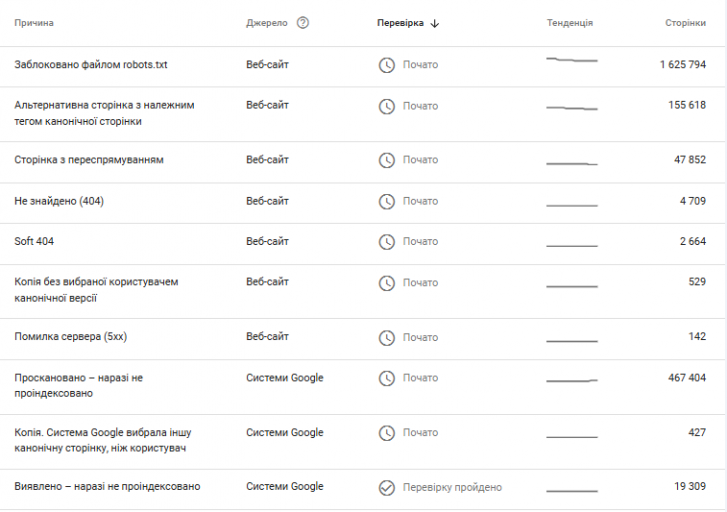Open Альтернативна сторінка з належним тегом row
The image size is (727, 512).
[x=362, y=114]
